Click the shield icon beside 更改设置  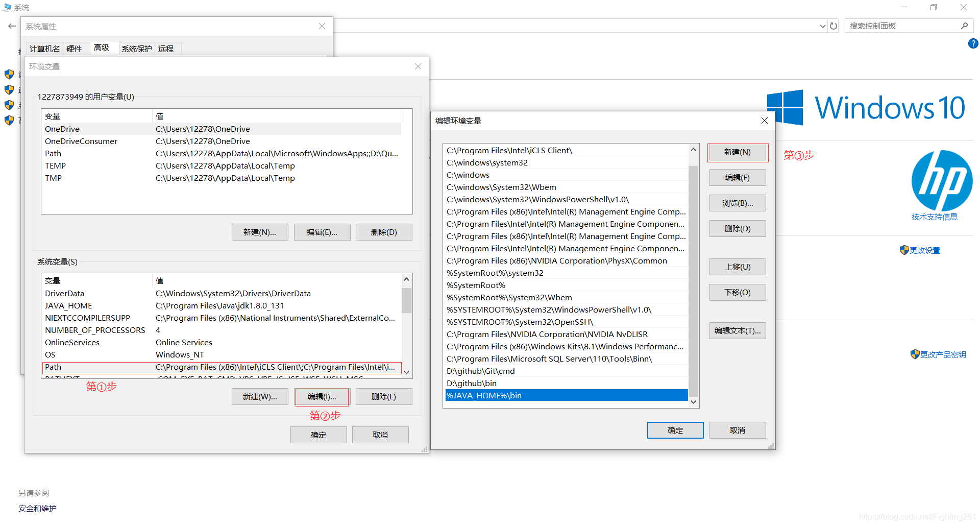point(904,250)
